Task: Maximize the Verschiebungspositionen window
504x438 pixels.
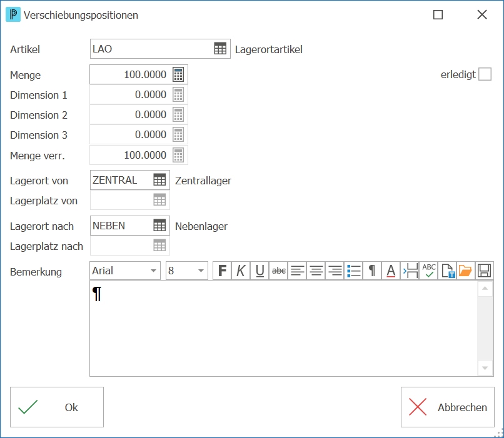Action: (x=438, y=15)
